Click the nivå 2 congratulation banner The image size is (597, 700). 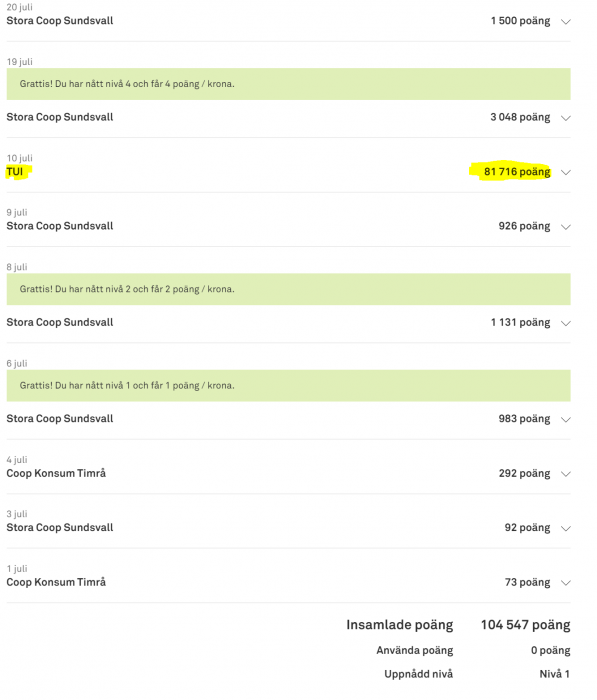(x=288, y=289)
